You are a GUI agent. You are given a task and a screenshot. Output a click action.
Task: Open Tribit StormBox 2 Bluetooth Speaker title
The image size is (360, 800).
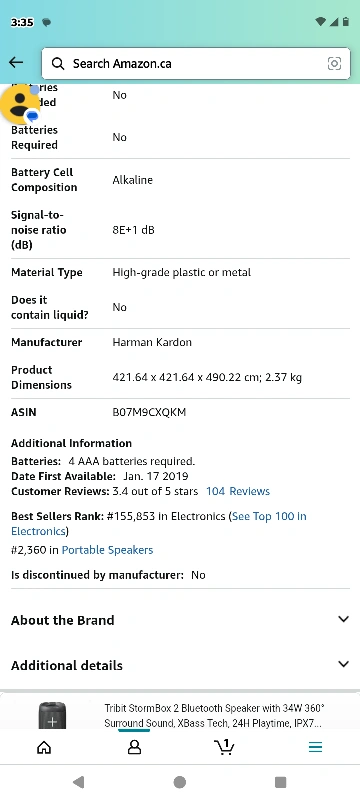pos(214,716)
